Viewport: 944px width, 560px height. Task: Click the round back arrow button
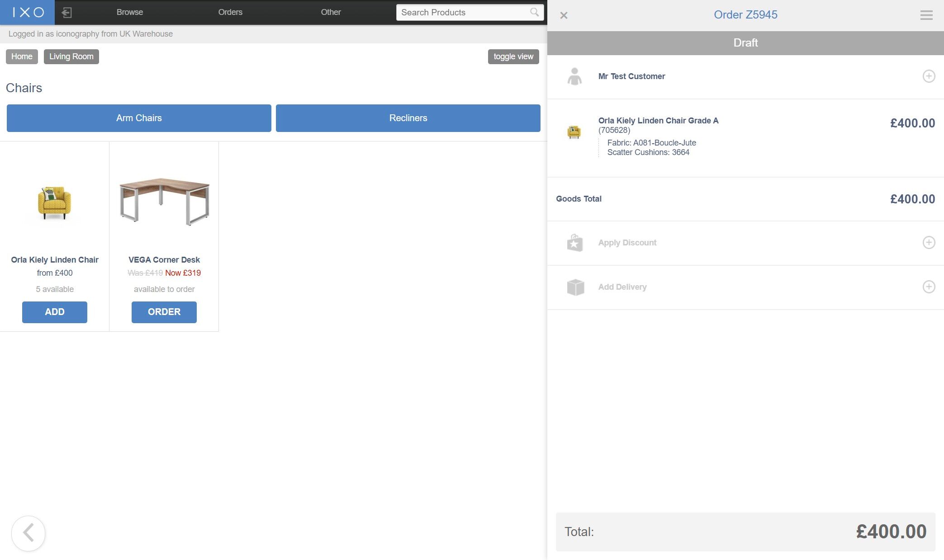28,533
